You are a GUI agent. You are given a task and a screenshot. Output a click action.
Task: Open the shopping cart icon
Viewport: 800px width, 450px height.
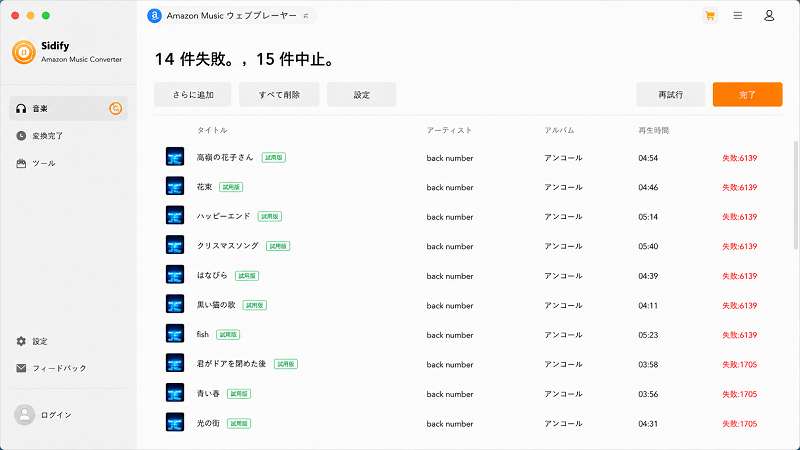click(710, 16)
